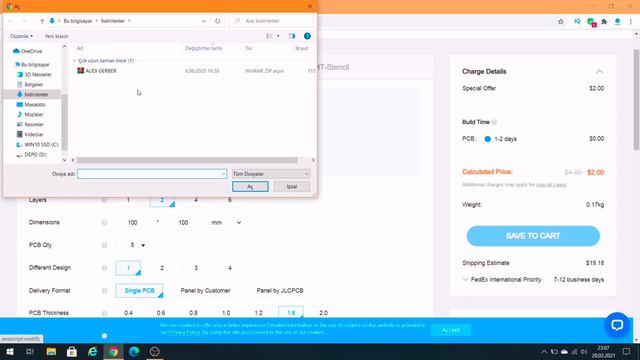Open the PCB Qty dropdown
Screen dimensions: 640x360
tap(132, 245)
